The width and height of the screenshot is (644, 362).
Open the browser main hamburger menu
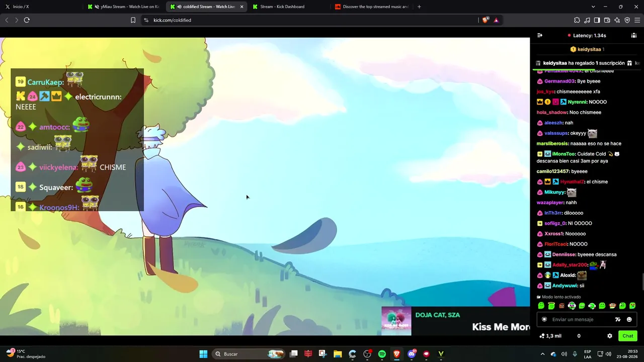pos(637,20)
